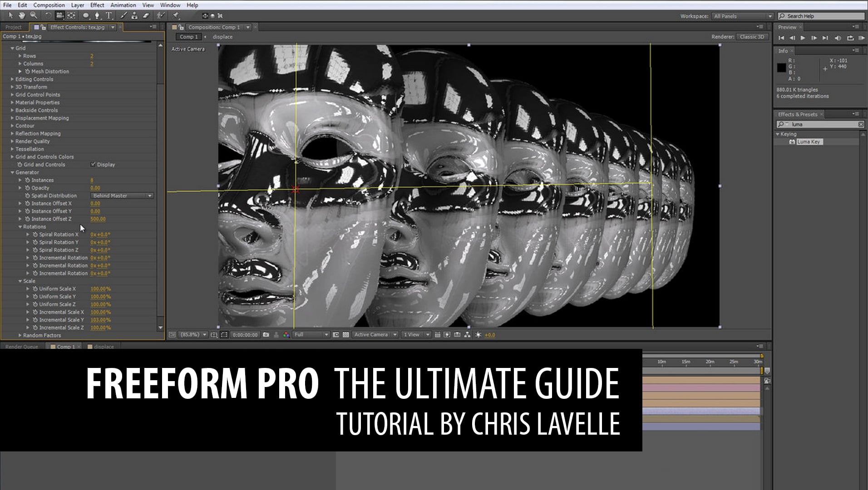Enable the Display checkbox for Grid and Controls
This screenshot has height=490, width=868.
click(x=94, y=164)
